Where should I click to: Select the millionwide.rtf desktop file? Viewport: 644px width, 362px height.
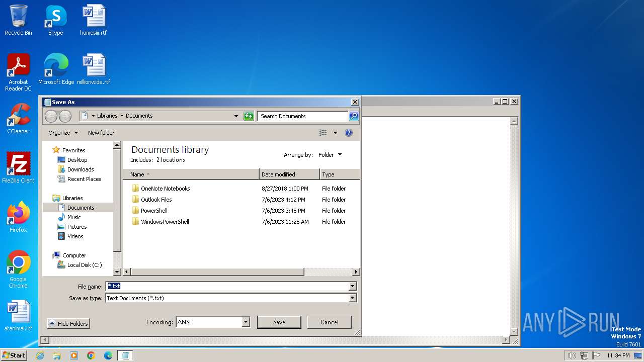pos(94,69)
